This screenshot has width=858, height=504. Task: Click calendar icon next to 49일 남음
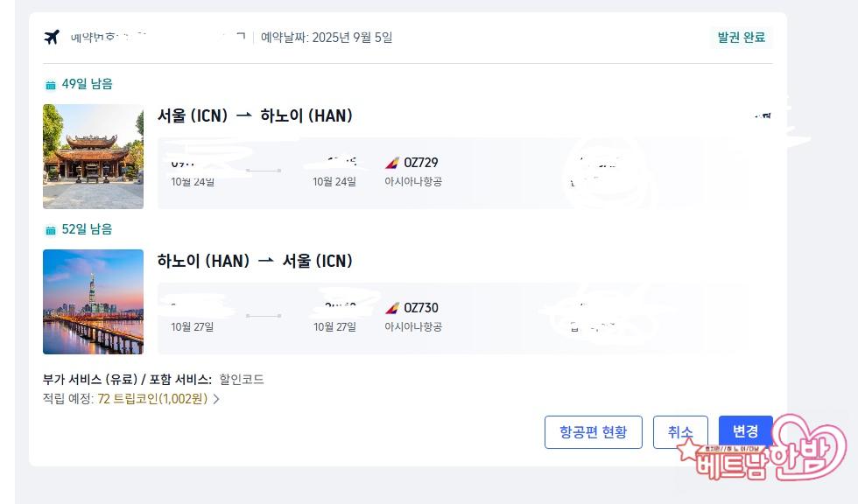(51, 85)
